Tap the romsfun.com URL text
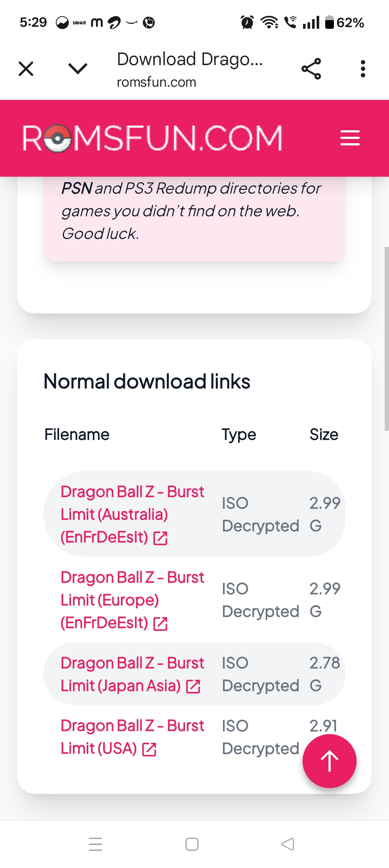 (156, 82)
